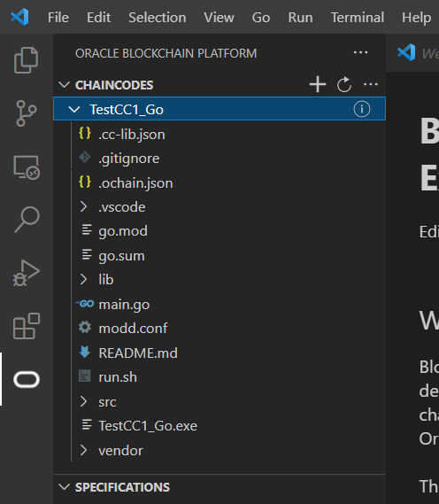Open the Terminal menu
The width and height of the screenshot is (439, 504).
pyautogui.click(x=358, y=18)
